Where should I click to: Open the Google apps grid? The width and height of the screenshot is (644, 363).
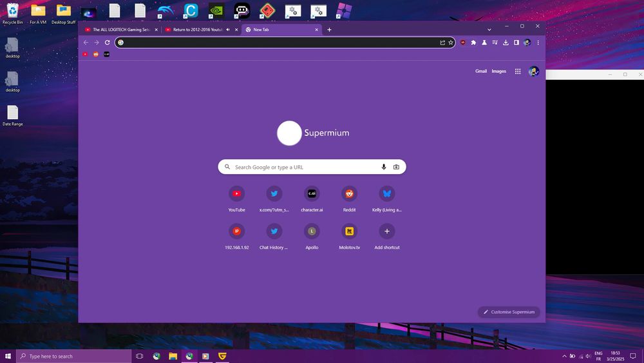coord(518,72)
